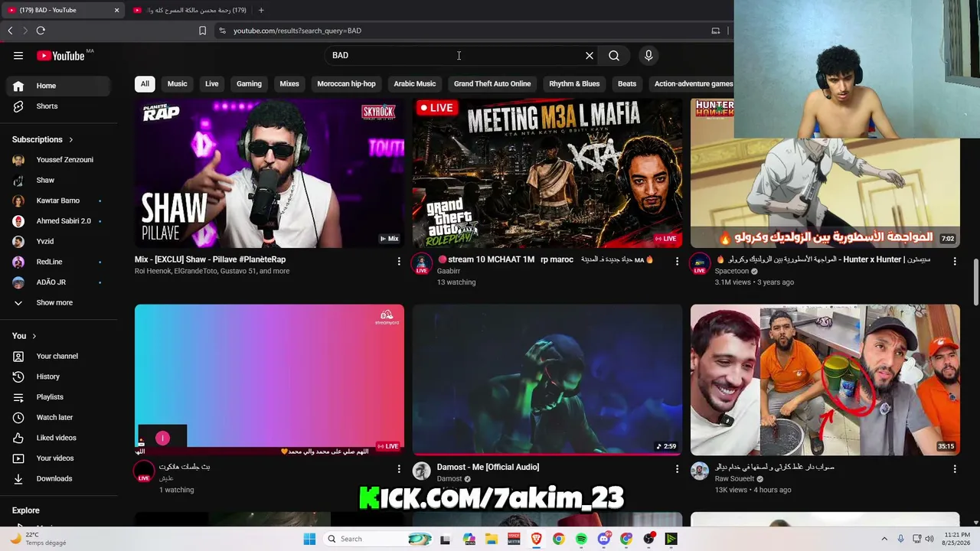Open a new browser tab
Image resolution: width=980 pixels, height=551 pixels.
click(x=261, y=10)
